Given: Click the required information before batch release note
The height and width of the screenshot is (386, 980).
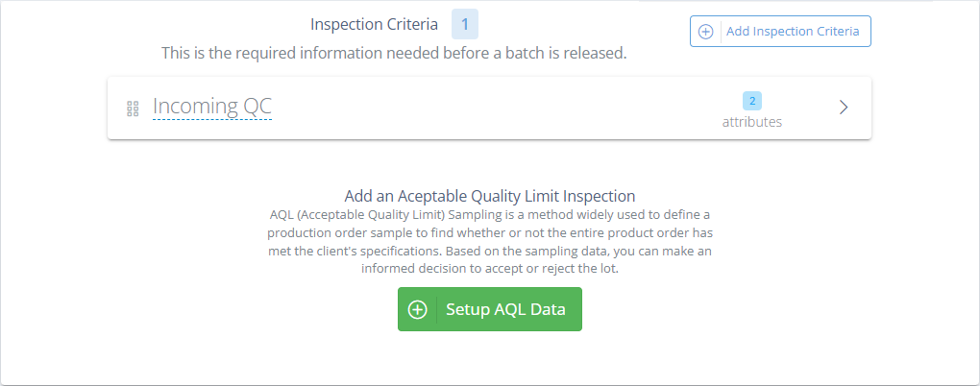Looking at the screenshot, I should (393, 53).
